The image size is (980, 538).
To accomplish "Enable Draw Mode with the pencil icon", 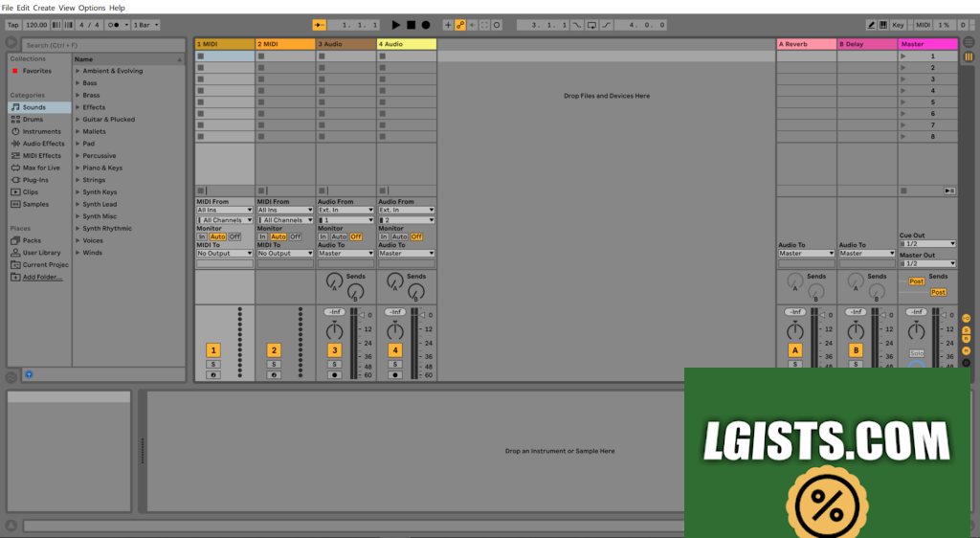I will point(871,25).
